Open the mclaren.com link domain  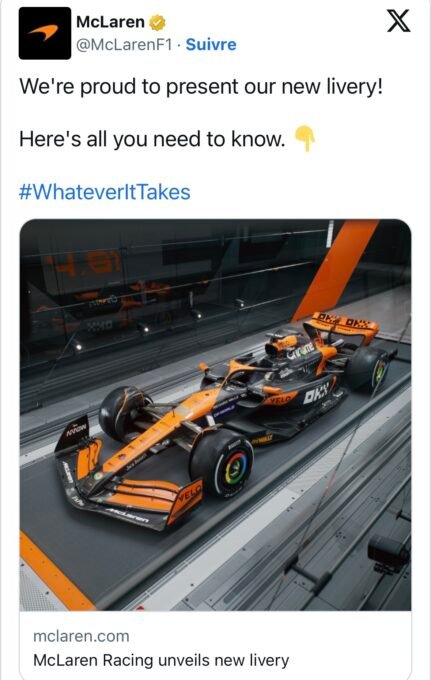[x=81, y=636]
